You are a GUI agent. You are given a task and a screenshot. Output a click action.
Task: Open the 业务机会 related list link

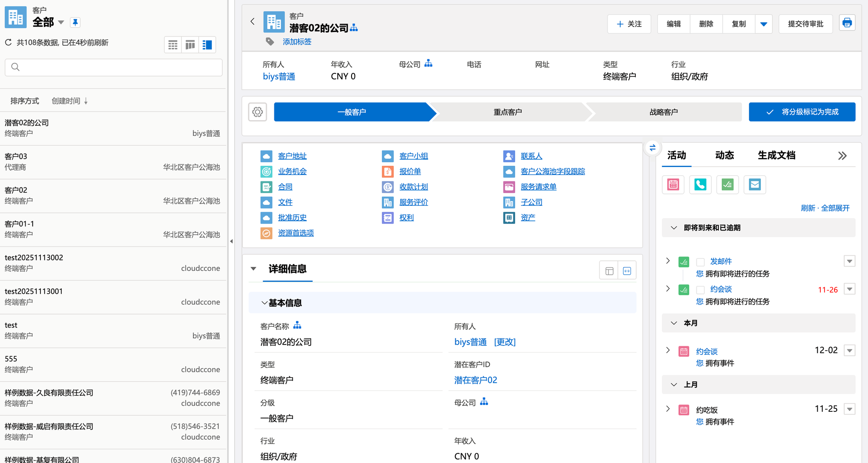tap(292, 171)
